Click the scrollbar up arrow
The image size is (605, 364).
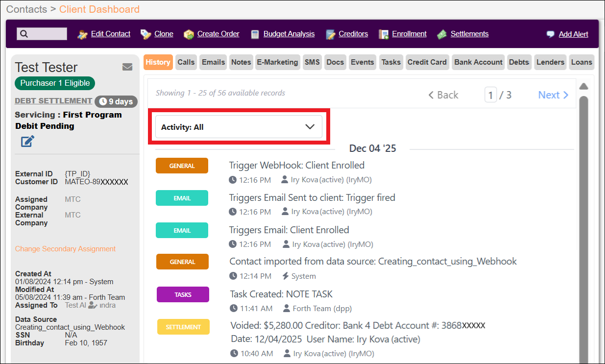pyautogui.click(x=583, y=86)
